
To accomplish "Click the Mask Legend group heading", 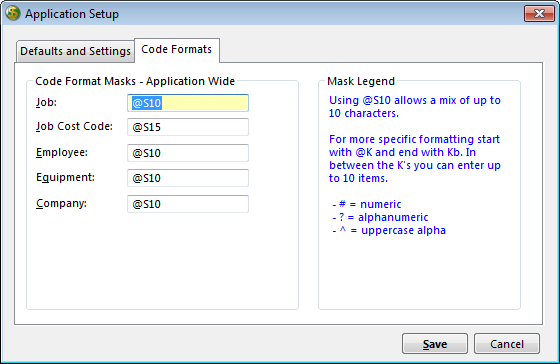I will [x=361, y=81].
